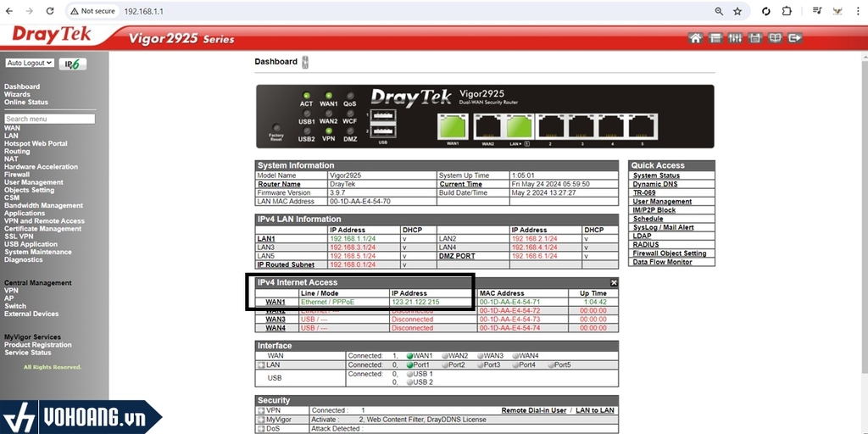Open the Home icon in red header
Viewport: 868px width, 434px height.
click(x=695, y=38)
